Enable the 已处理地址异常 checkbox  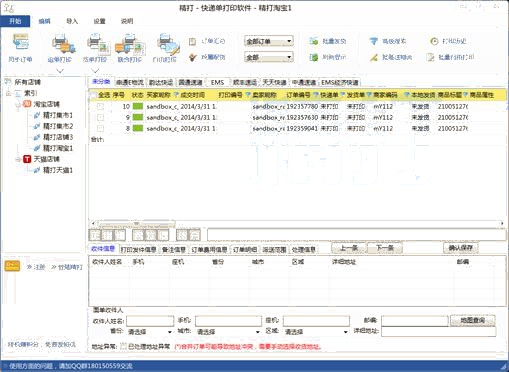pyautogui.click(x=123, y=347)
